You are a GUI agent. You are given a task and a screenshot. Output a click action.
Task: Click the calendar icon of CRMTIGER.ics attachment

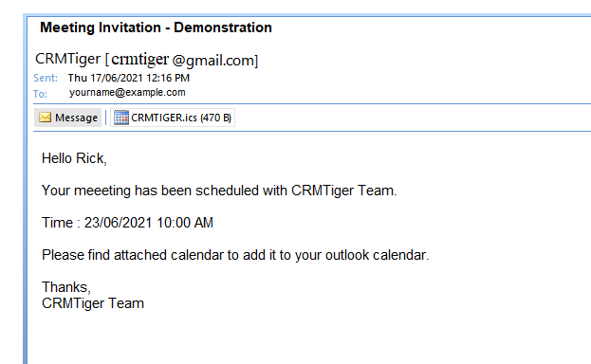point(121,118)
